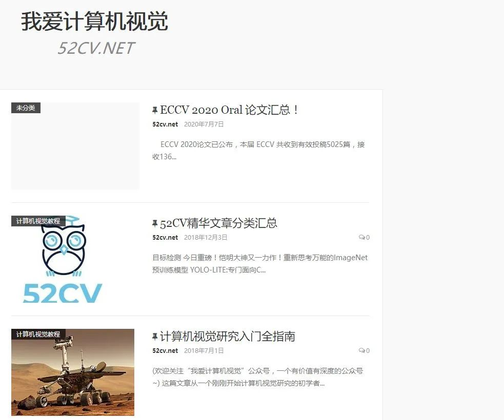Viewport: 504px width, 420px height.
Task: Click 计算机视觉教程 tag on Mars rover thumbnail
Action: point(38,334)
